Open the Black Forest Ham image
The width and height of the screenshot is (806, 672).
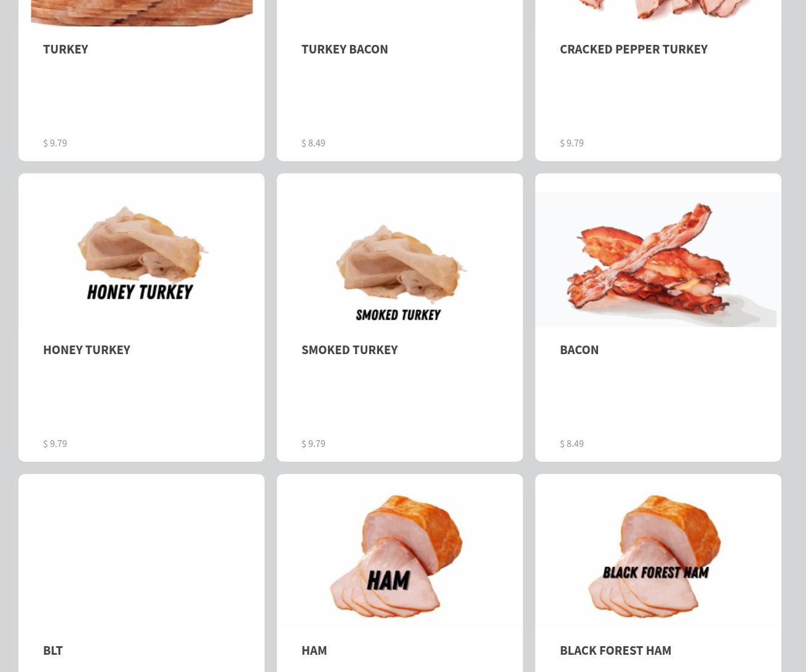coord(658,559)
